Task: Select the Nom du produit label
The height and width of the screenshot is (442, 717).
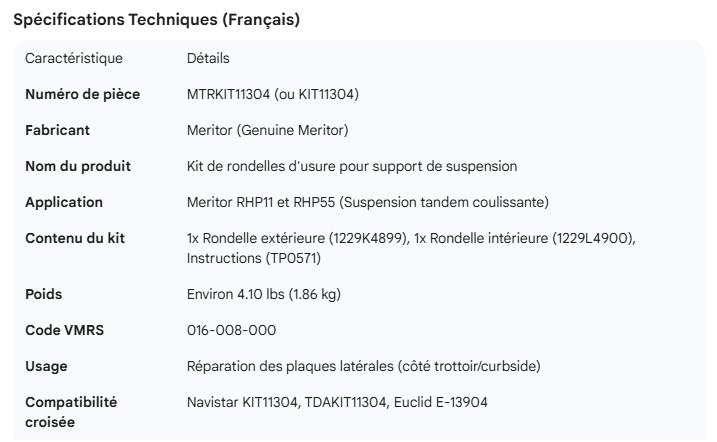Action: point(78,166)
